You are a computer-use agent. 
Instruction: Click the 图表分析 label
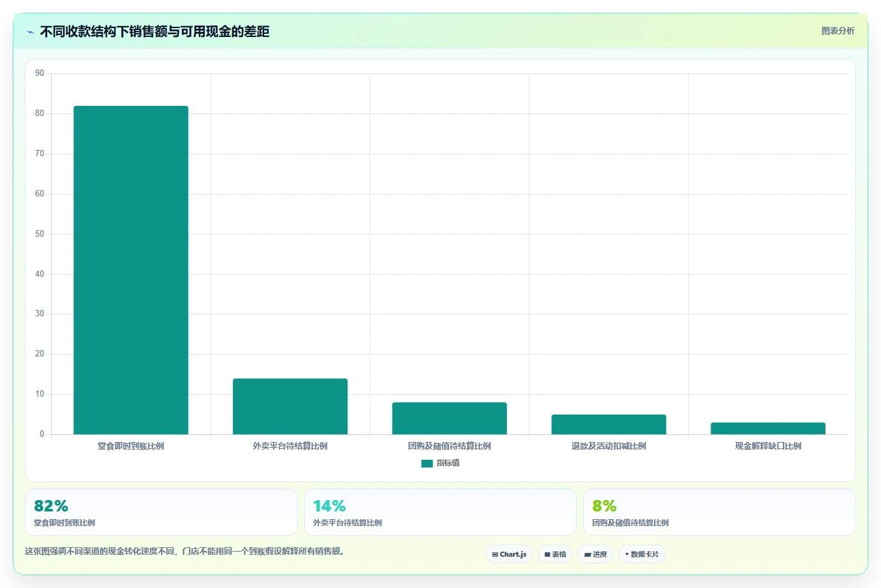838,31
